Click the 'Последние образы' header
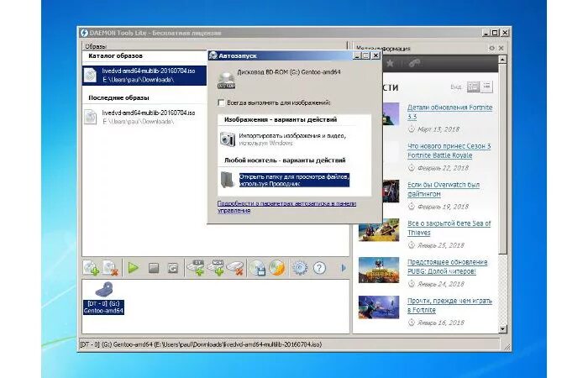Viewport: 588px width, 378px height. [x=119, y=98]
